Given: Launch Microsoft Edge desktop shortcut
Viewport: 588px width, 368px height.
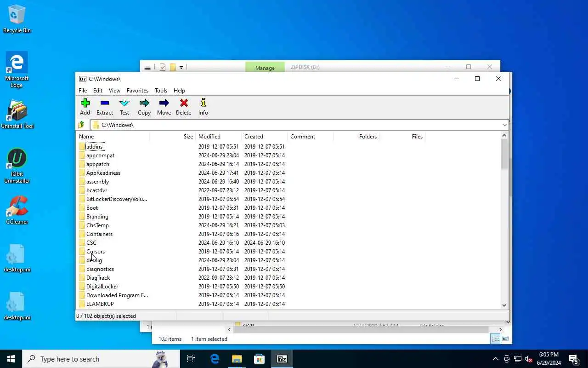Looking at the screenshot, I should coord(17,70).
